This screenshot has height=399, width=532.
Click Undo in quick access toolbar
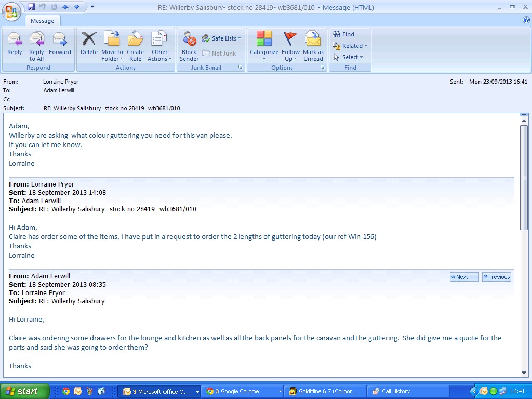coord(43,7)
